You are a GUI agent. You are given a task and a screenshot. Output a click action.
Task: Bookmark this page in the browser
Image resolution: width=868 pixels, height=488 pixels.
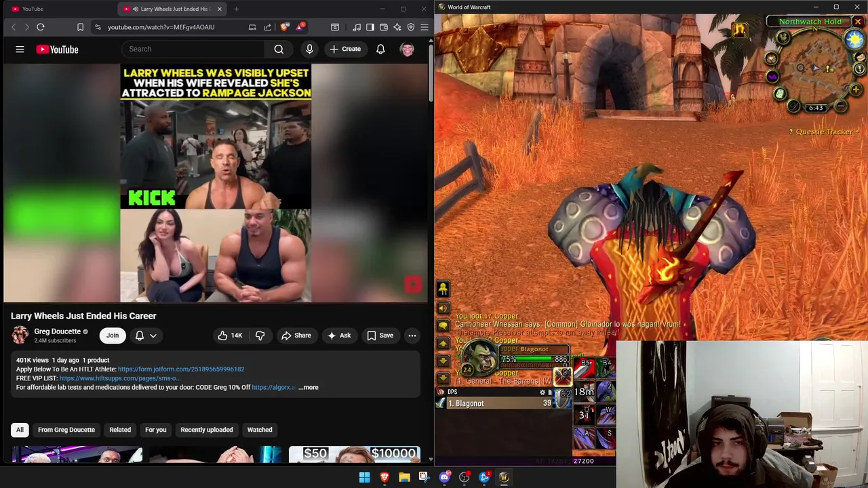tap(80, 27)
